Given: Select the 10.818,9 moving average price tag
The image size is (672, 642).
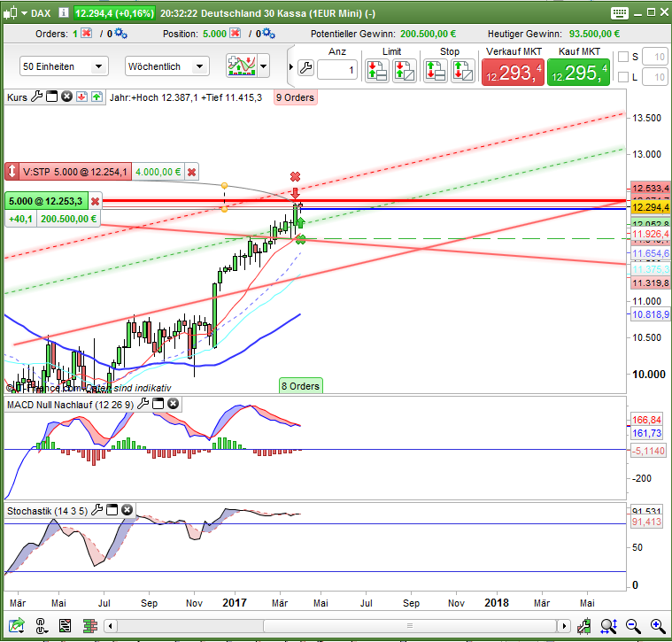Looking at the screenshot, I should click(650, 314).
